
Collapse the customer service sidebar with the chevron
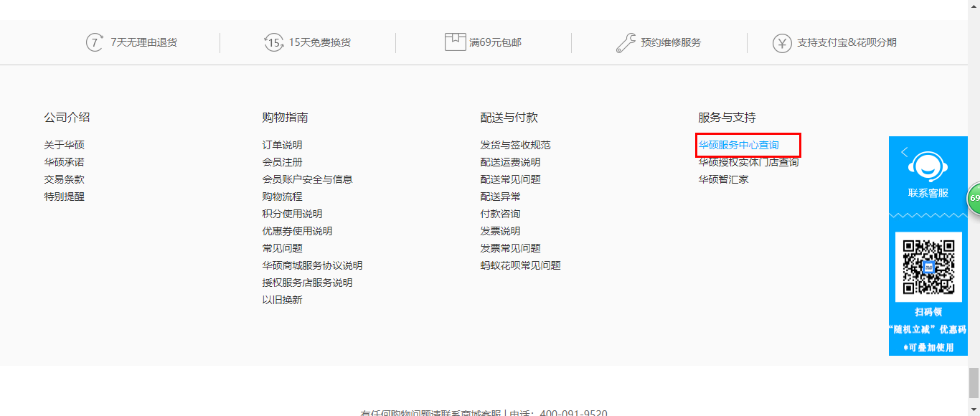pos(904,152)
